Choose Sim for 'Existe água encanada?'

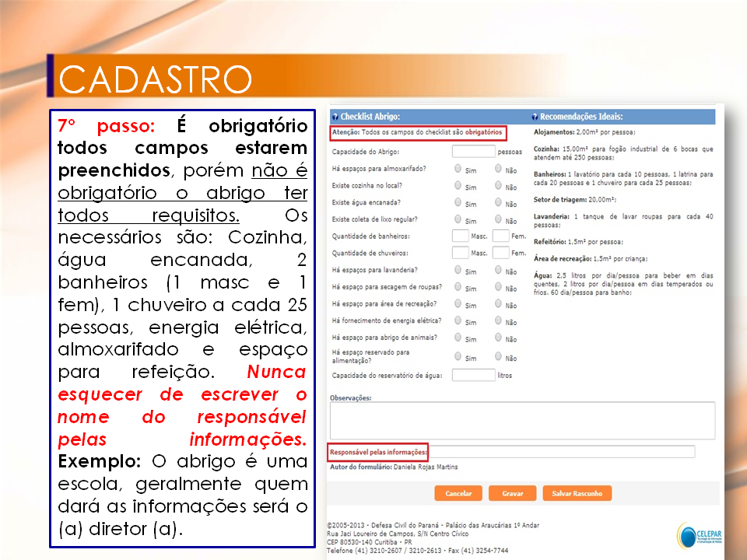pyautogui.click(x=458, y=202)
